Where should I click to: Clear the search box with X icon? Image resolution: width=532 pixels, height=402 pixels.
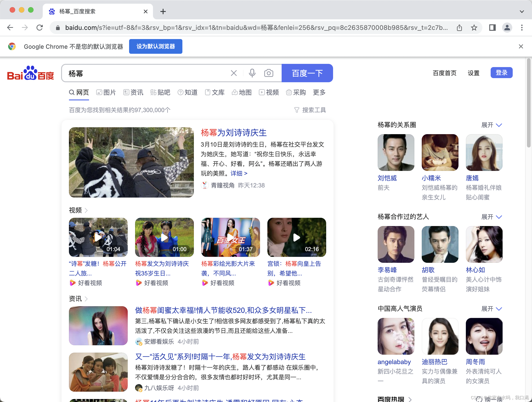[x=234, y=73]
